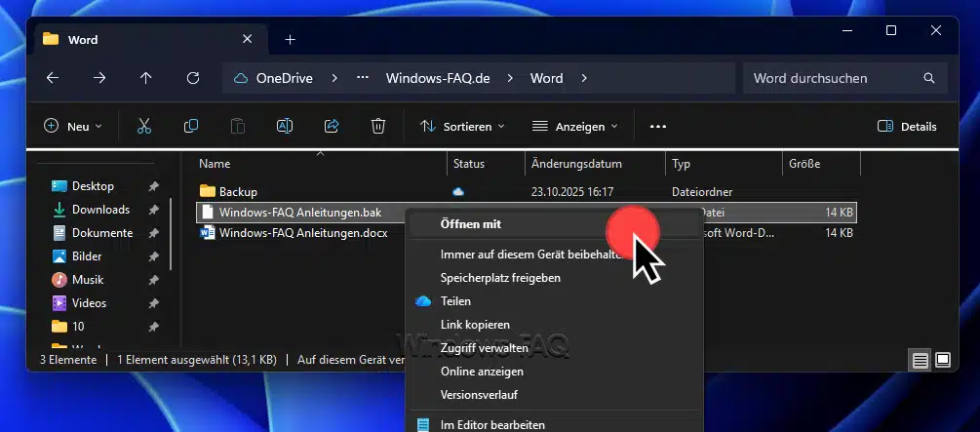Go back to previous folder
The width and height of the screenshot is (980, 432).
(53, 78)
